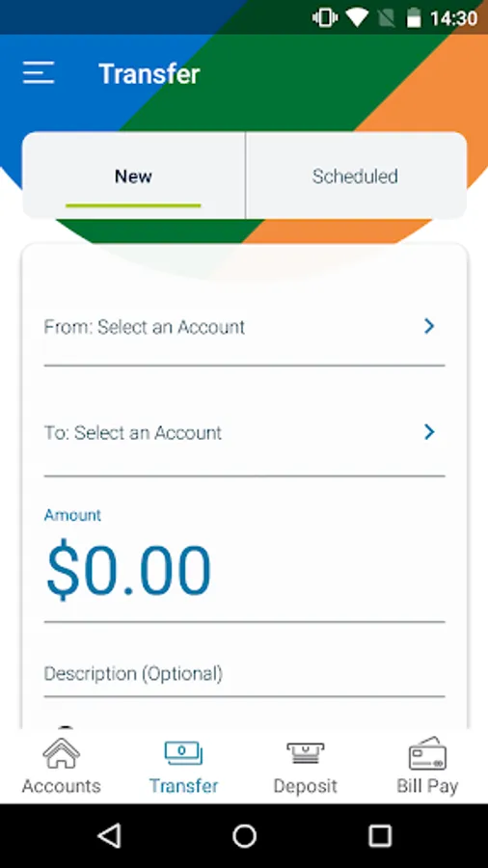Open Deposit using the check scanner icon
Screen dimensions: 488x868
point(306,753)
